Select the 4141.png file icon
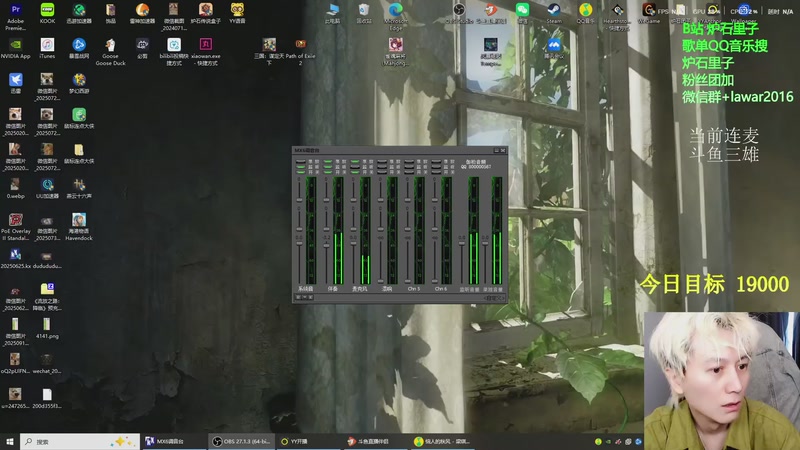This screenshot has width=800, height=450. click(x=47, y=328)
